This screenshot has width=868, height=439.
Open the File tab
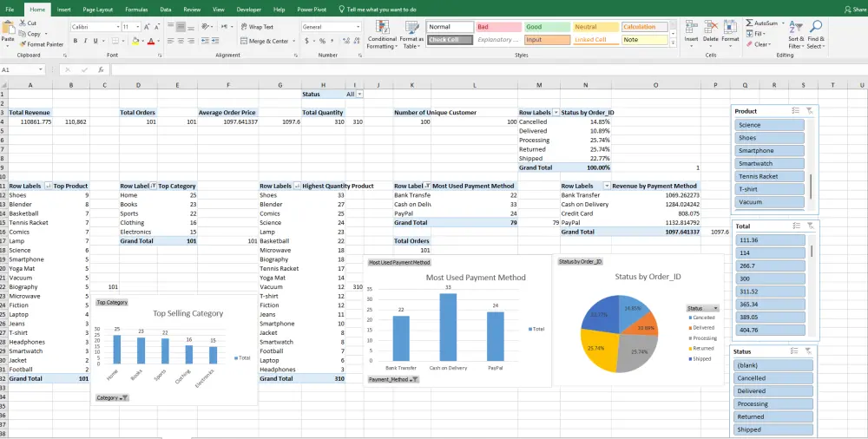pos(10,10)
